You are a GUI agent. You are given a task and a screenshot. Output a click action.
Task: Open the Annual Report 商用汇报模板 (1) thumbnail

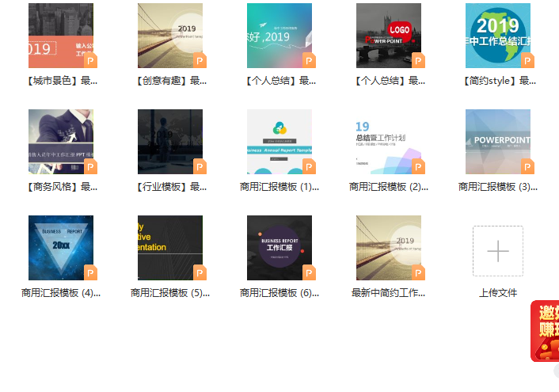279,142
